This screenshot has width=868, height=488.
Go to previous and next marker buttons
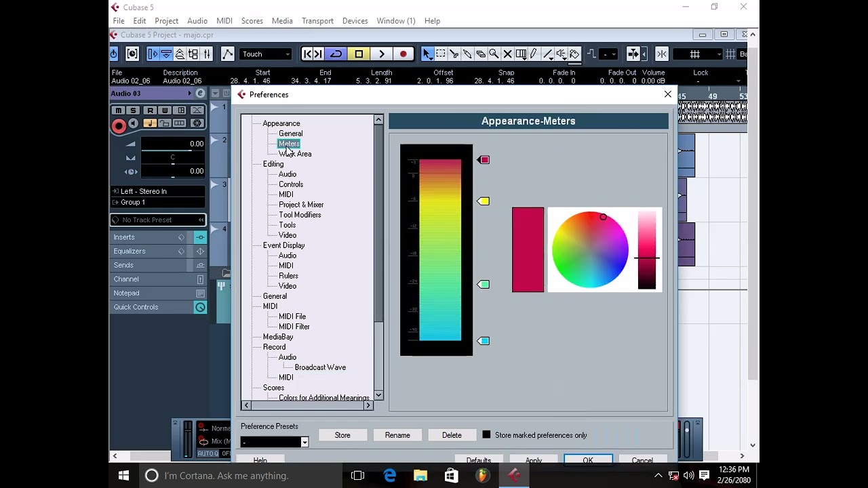[313, 54]
